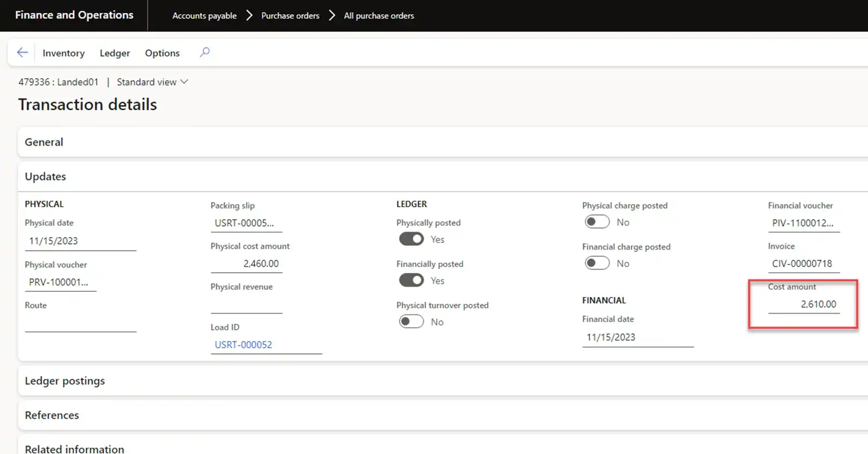The image size is (868, 454).
Task: Click the Physical date field
Action: (80, 241)
